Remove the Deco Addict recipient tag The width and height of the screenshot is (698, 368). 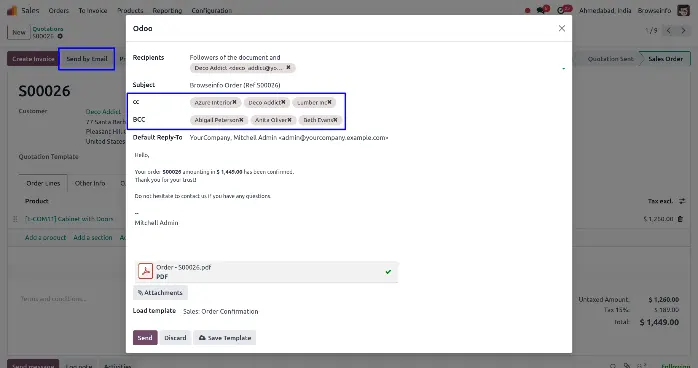point(288,68)
